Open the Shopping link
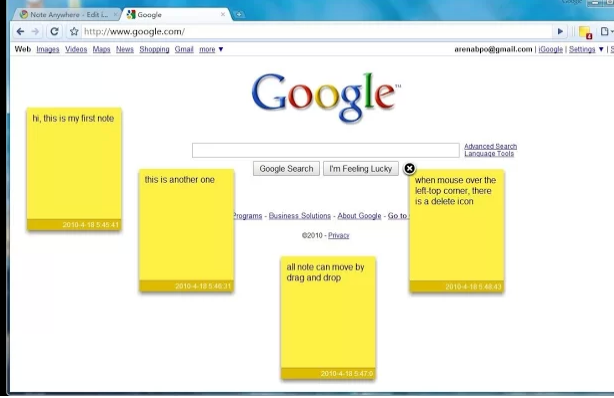 click(154, 49)
